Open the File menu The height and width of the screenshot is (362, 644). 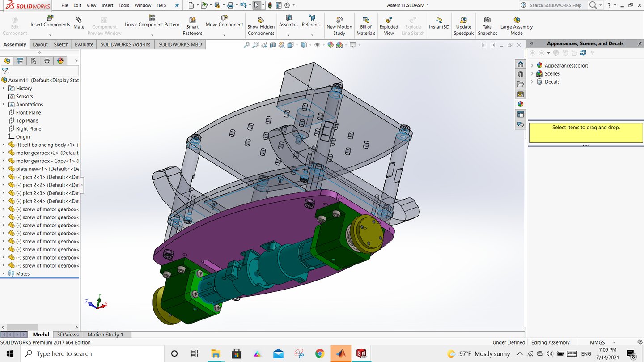(x=65, y=5)
